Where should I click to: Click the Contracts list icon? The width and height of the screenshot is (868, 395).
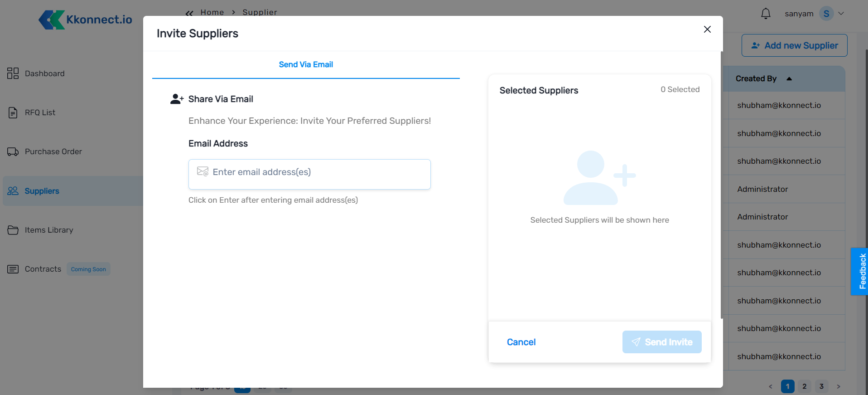(x=13, y=269)
